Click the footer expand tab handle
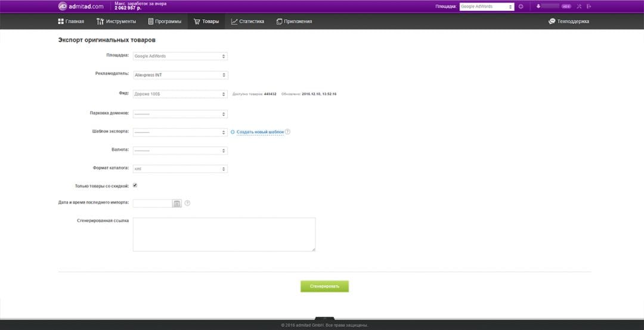Image resolution: width=644 pixels, height=330 pixels. [x=324, y=319]
